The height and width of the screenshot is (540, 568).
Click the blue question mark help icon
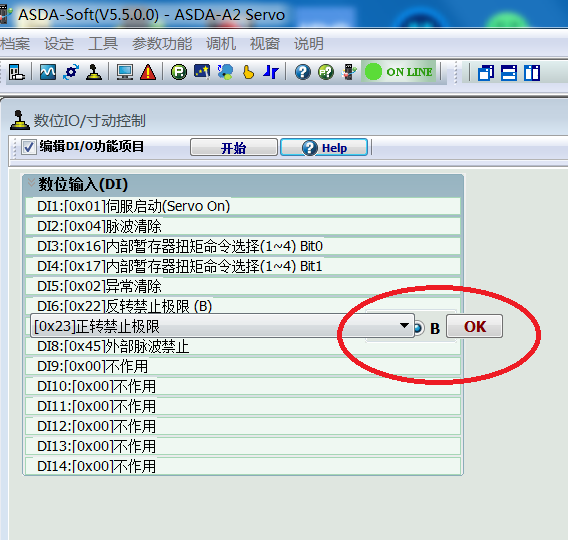[303, 72]
